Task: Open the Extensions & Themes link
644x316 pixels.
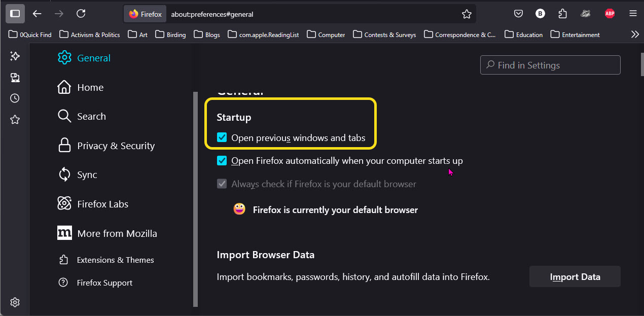Action: (106, 260)
